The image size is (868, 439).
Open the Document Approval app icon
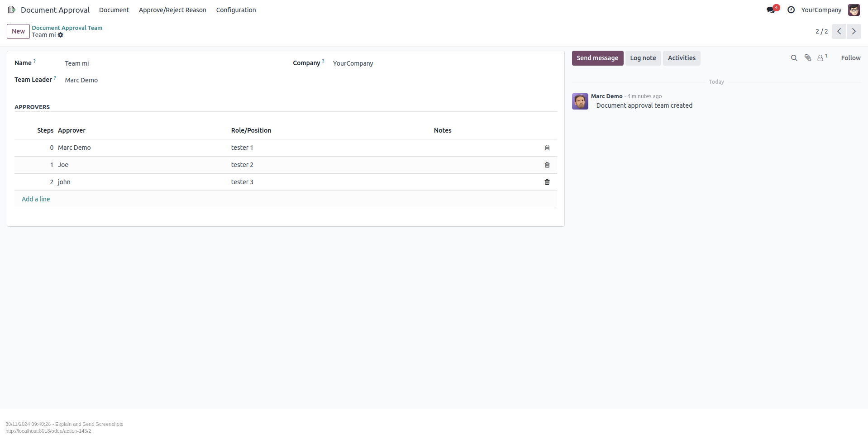[12, 10]
